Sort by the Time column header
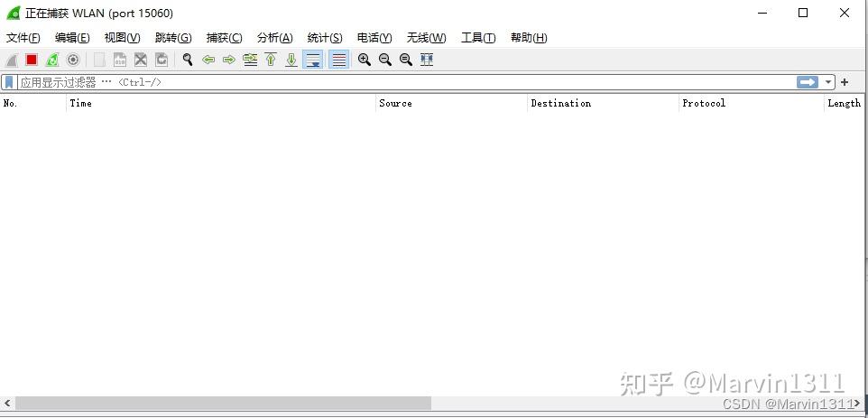 (x=221, y=103)
